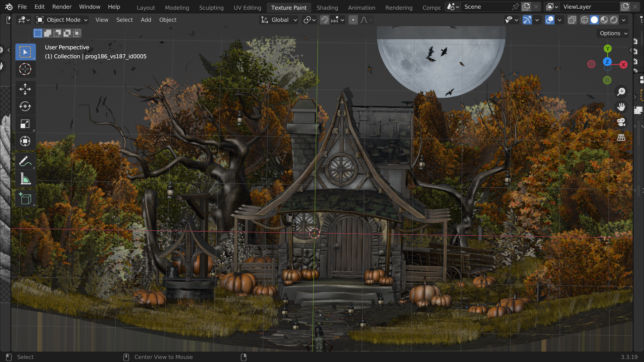Image resolution: width=644 pixels, height=362 pixels.
Task: Switch to Solid viewport shading
Action: click(x=594, y=20)
